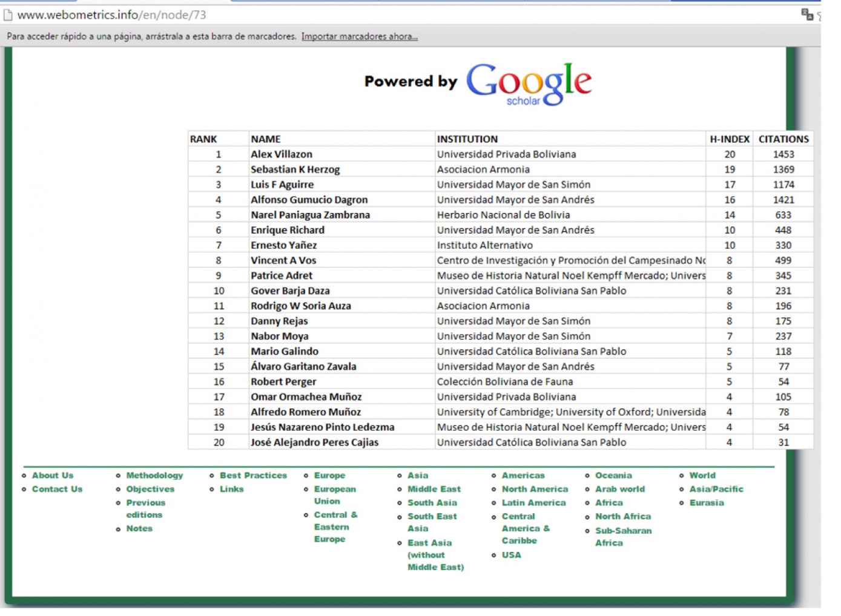Open the Links footer item
Viewport: 841px width, 616px height.
pos(231,489)
